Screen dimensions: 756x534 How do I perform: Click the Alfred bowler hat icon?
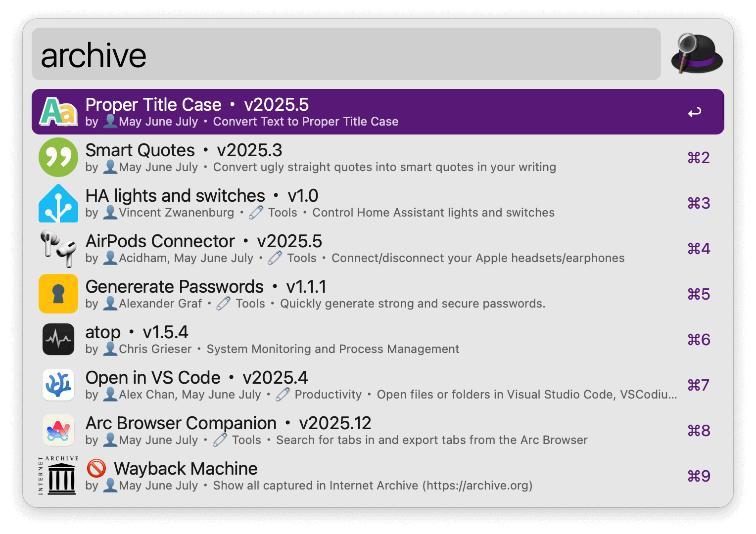697,53
